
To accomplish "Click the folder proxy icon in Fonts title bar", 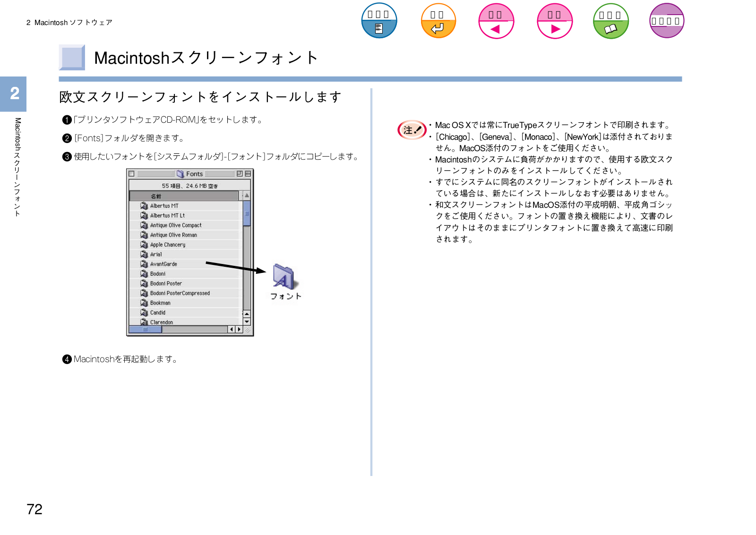I will (x=180, y=174).
